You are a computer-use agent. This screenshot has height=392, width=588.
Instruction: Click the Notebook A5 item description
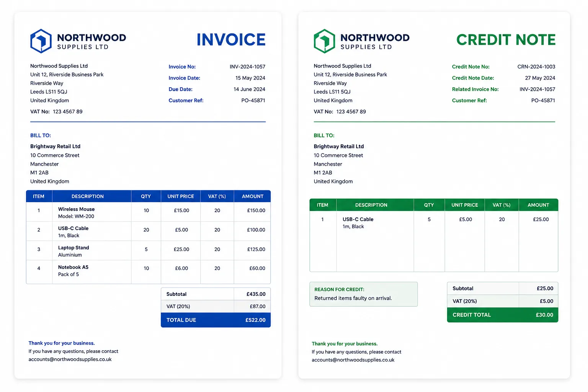click(x=73, y=271)
